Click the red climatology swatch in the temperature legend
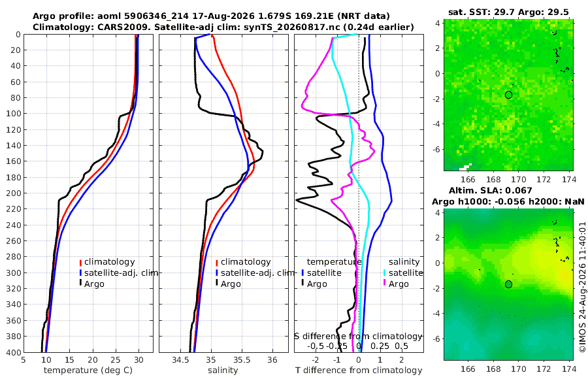The image size is (588, 379). pyautogui.click(x=80, y=262)
